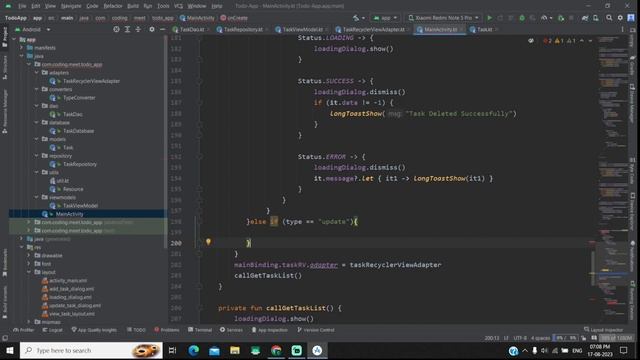Collapse the layout resource folder
Image resolution: width=640 pixels, height=360 pixels.
click(x=29, y=272)
